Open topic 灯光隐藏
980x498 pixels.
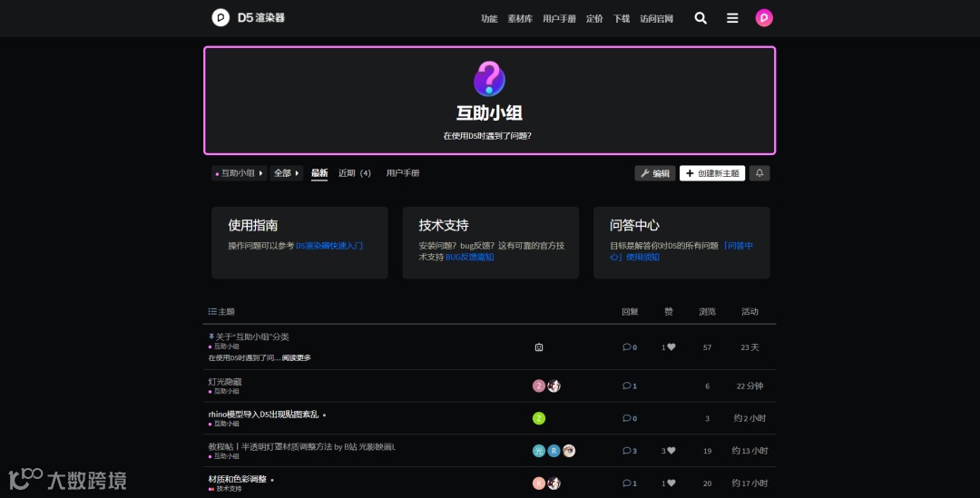(225, 382)
